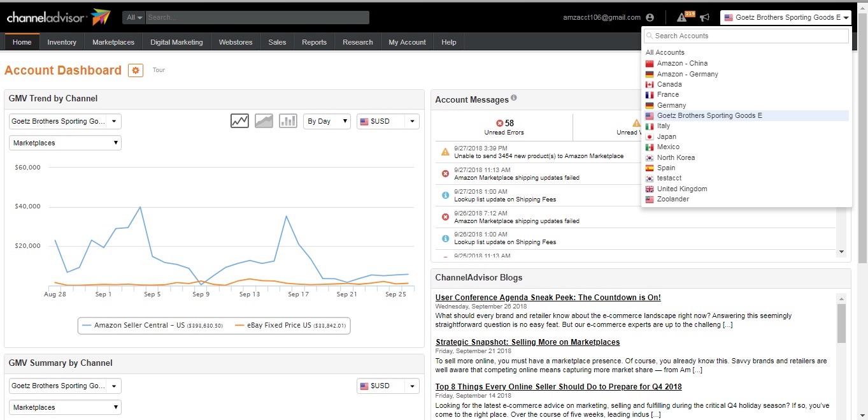Click the announcements megaphone icon

click(704, 18)
